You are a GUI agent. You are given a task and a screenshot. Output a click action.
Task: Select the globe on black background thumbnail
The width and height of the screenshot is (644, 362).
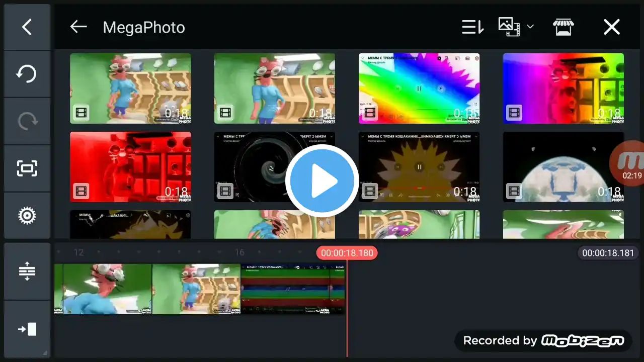563,167
